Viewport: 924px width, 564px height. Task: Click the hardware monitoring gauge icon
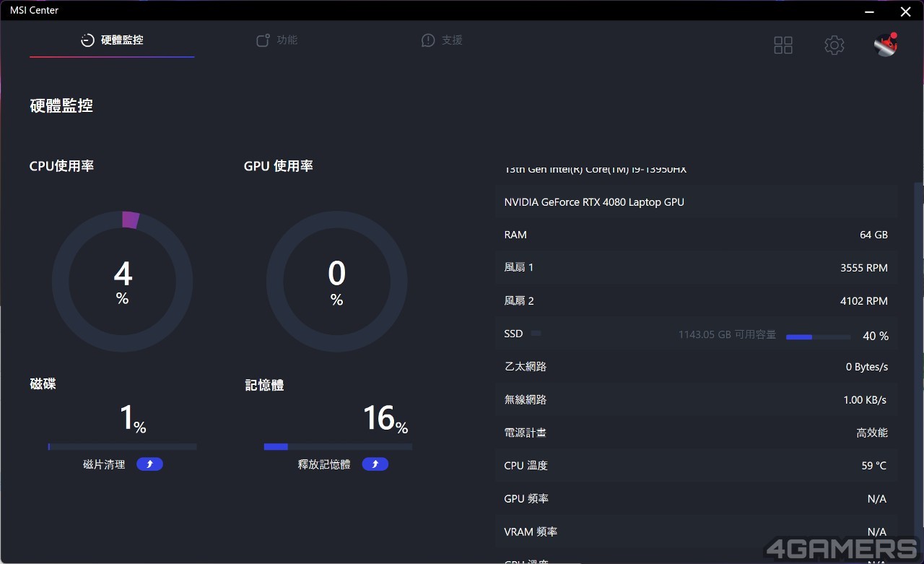pos(87,40)
